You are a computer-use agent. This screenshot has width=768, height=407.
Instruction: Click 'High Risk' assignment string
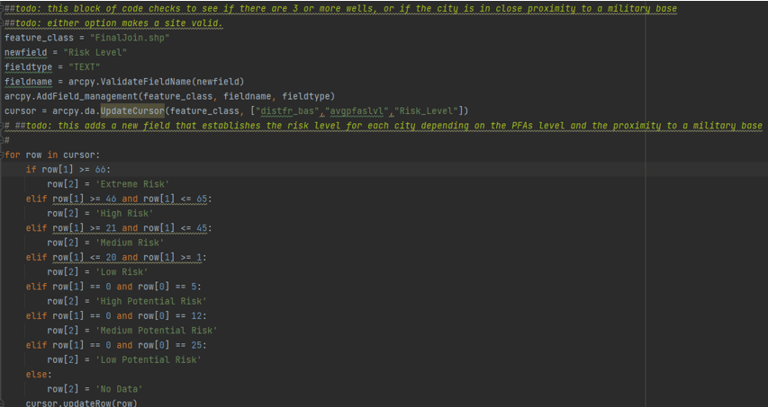[x=126, y=213]
